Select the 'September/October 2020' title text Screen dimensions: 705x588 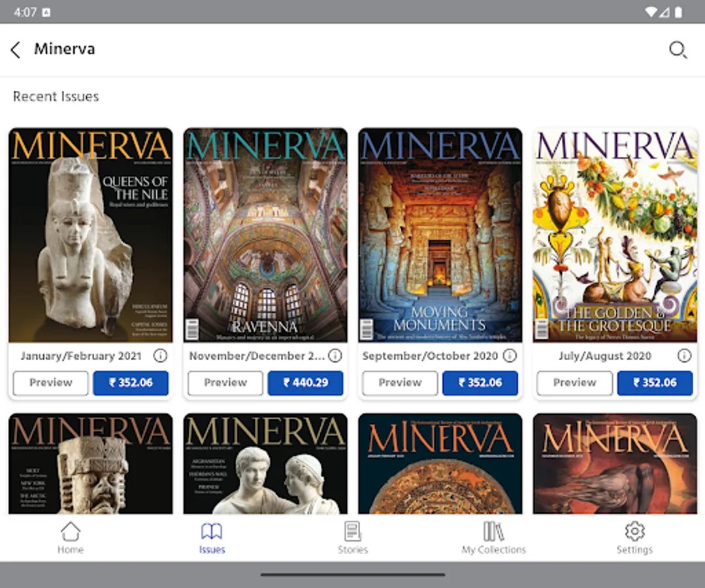[x=431, y=356]
